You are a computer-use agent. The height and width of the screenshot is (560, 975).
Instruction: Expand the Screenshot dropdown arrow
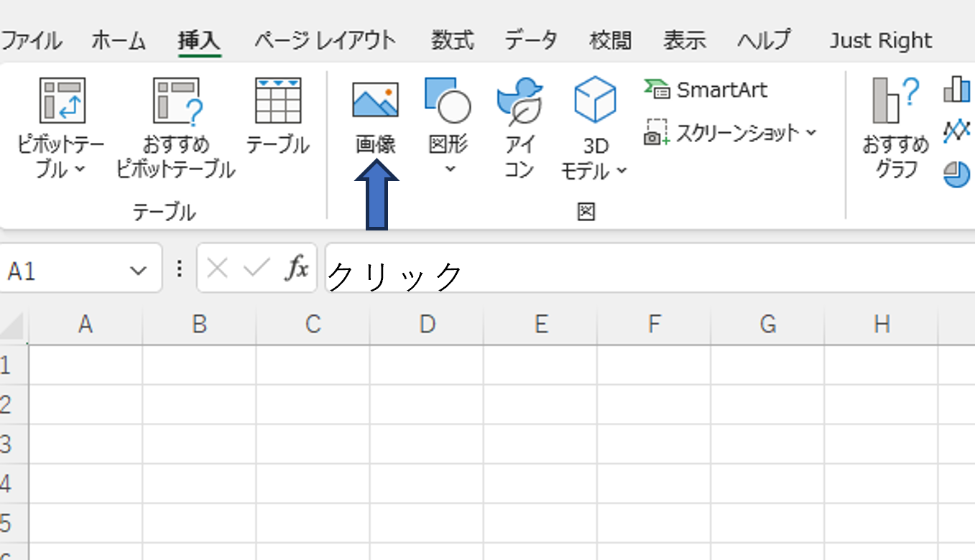pos(811,133)
